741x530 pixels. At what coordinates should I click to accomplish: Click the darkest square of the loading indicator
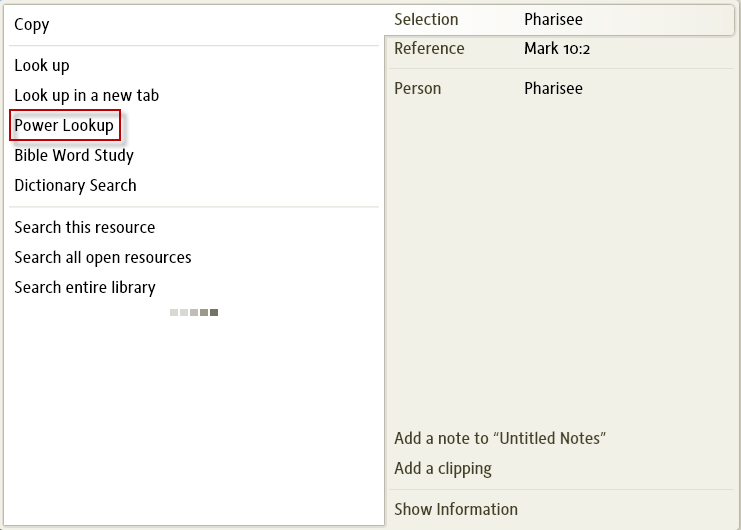(x=214, y=313)
